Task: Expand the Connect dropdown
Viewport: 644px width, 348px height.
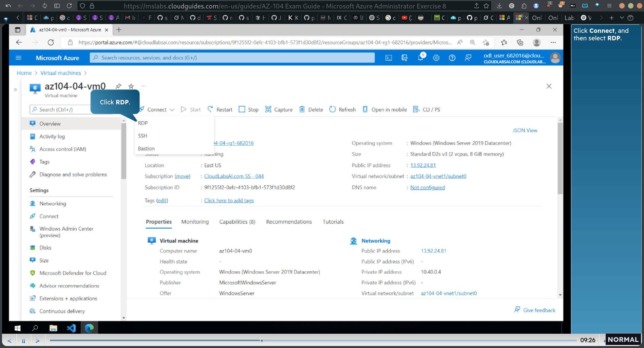Action: pos(157,109)
